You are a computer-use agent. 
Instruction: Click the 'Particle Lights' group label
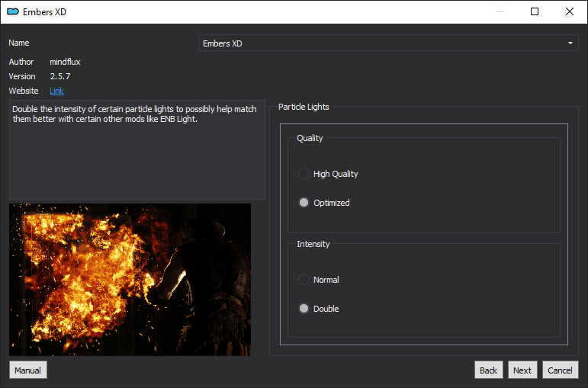(x=304, y=107)
